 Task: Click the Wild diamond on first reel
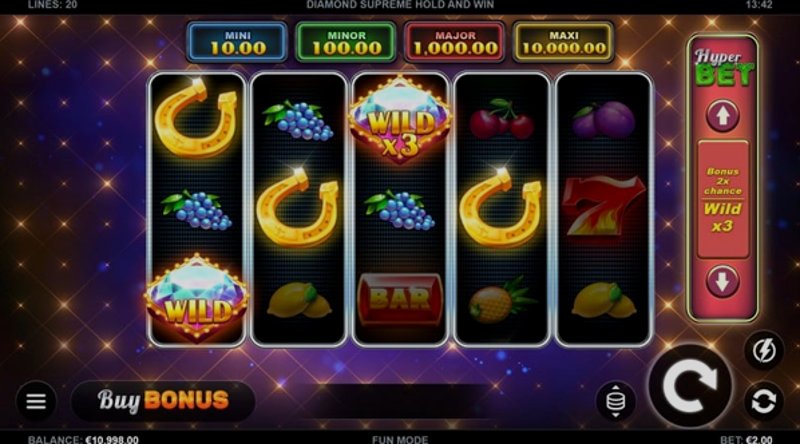pos(197,298)
